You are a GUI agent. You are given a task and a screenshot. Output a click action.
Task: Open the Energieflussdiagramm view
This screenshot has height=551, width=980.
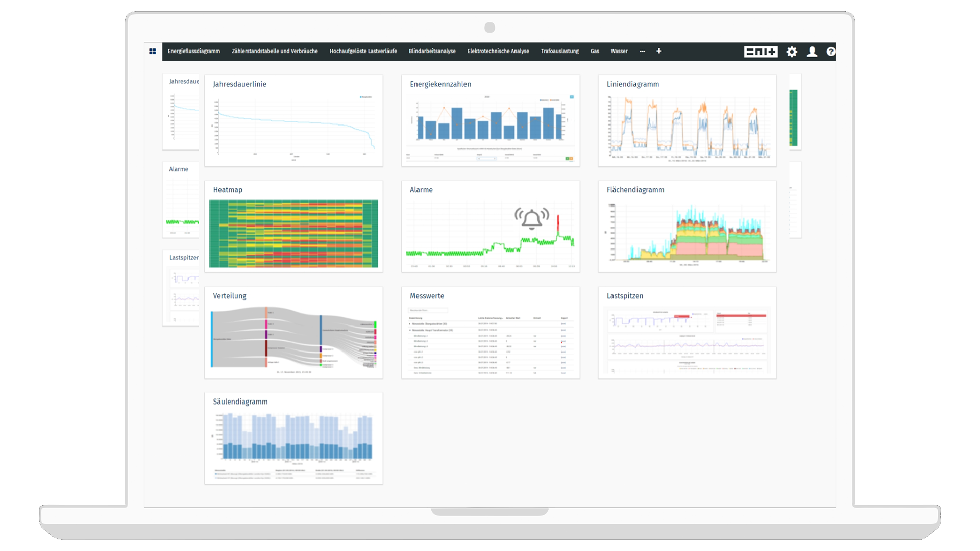[x=194, y=51]
